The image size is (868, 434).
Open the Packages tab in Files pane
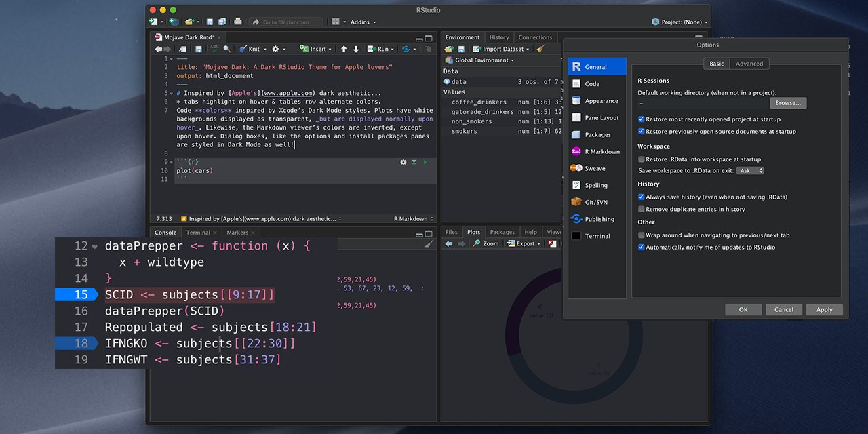pos(502,232)
